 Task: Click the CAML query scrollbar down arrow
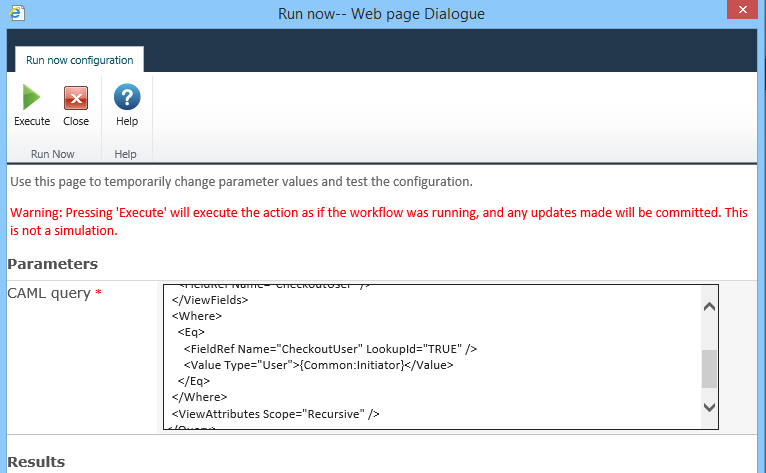[x=709, y=407]
